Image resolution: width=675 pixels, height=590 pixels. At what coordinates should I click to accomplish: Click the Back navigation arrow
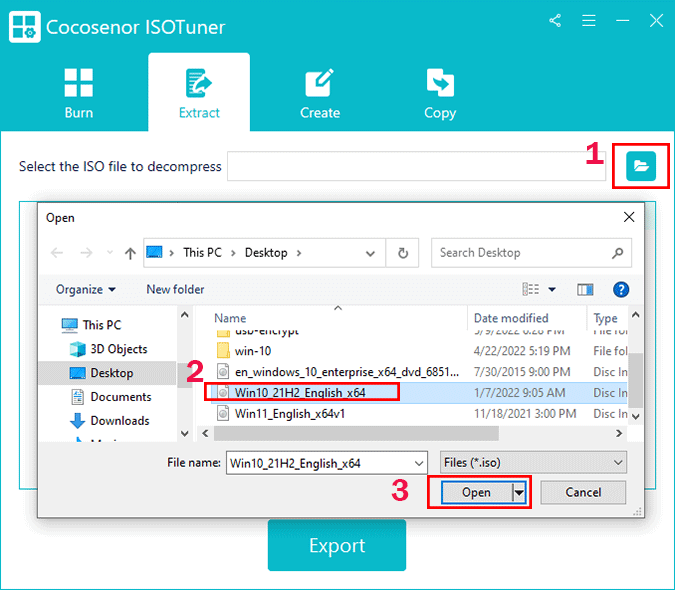tap(57, 253)
